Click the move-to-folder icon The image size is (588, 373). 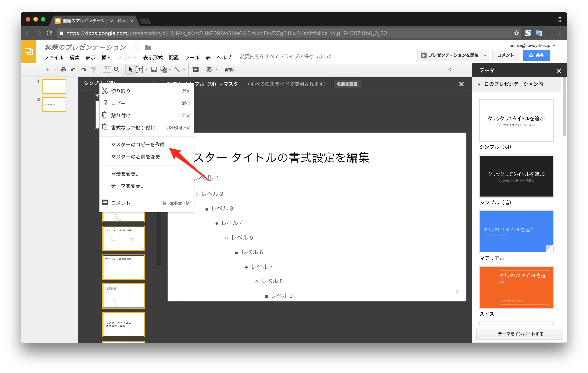point(148,47)
